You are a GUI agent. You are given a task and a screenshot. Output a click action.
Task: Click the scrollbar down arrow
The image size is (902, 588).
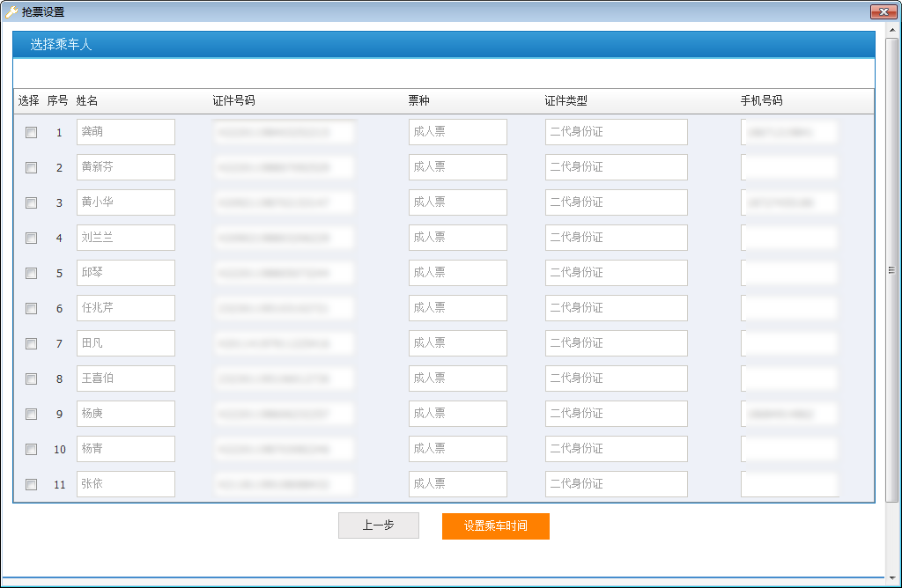pos(891,577)
